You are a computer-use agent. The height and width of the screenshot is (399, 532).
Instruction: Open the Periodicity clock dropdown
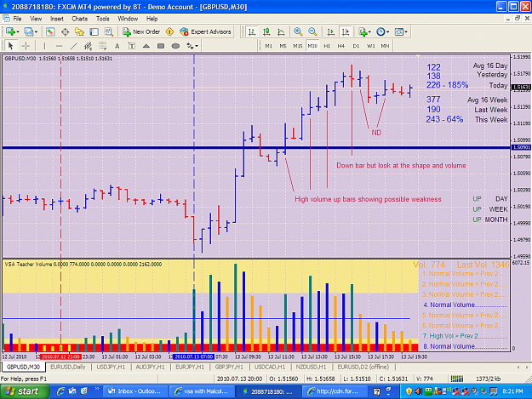[383, 31]
